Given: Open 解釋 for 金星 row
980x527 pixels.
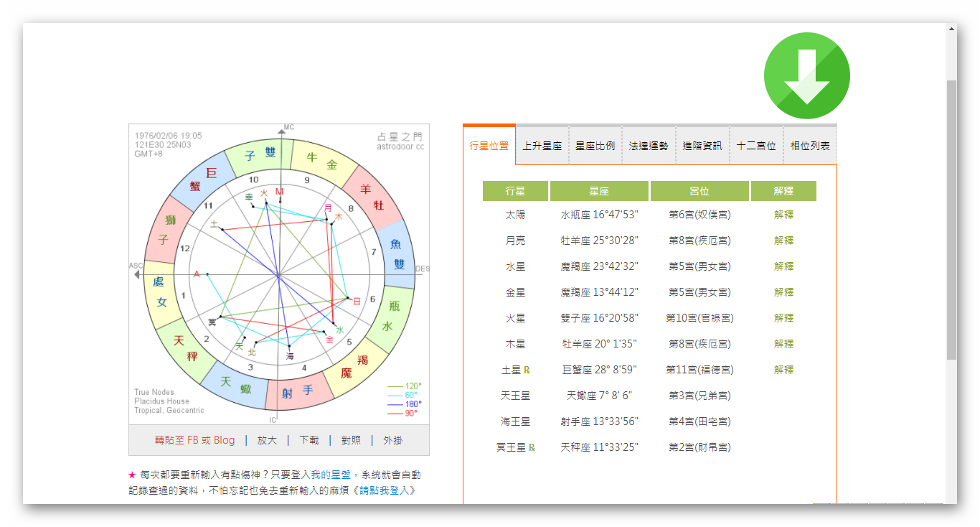Looking at the screenshot, I should click(x=784, y=292).
